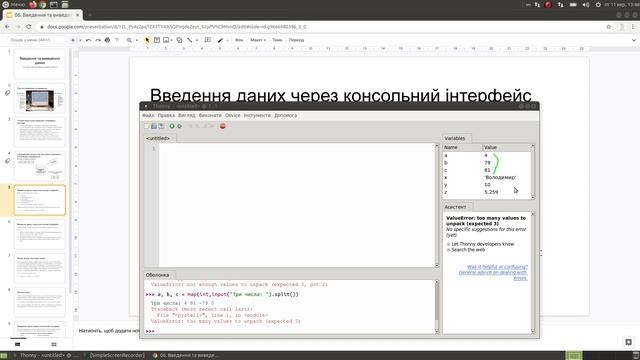Select the arrow cursor tool in Slides
The height and width of the screenshot is (360, 640).
point(147,40)
